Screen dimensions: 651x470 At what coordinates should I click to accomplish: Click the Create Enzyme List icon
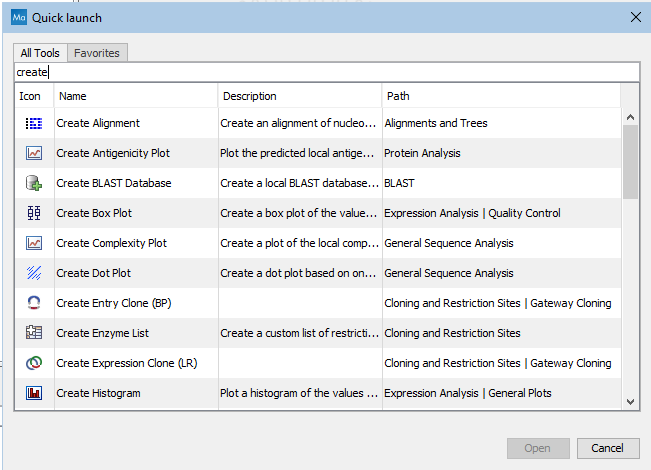tap(34, 333)
